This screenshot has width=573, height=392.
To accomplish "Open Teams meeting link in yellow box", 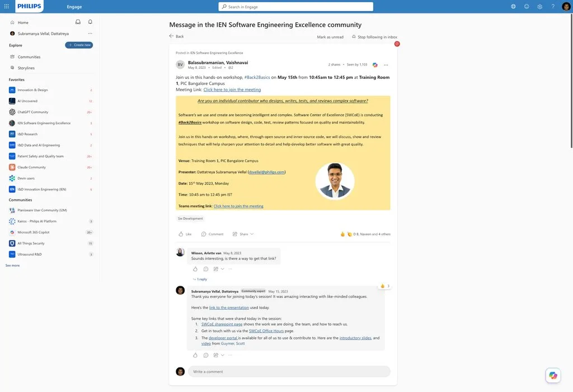I will pyautogui.click(x=238, y=206).
